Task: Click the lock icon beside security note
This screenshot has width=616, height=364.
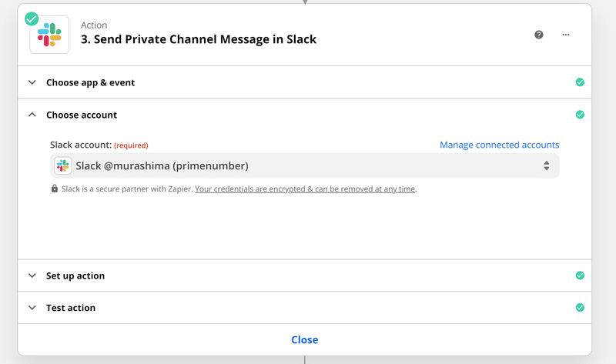Action: tap(55, 189)
